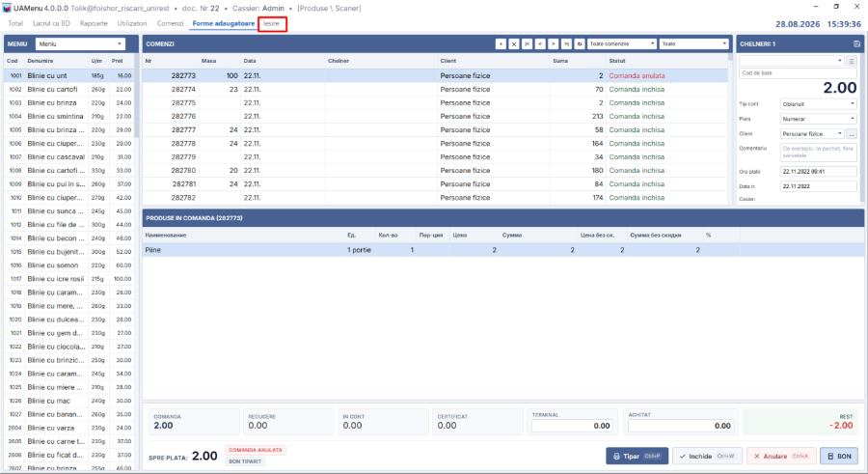Select 'Blinie cu cartofi' menu item 1002
The height and width of the screenshot is (474, 868).
point(69,89)
